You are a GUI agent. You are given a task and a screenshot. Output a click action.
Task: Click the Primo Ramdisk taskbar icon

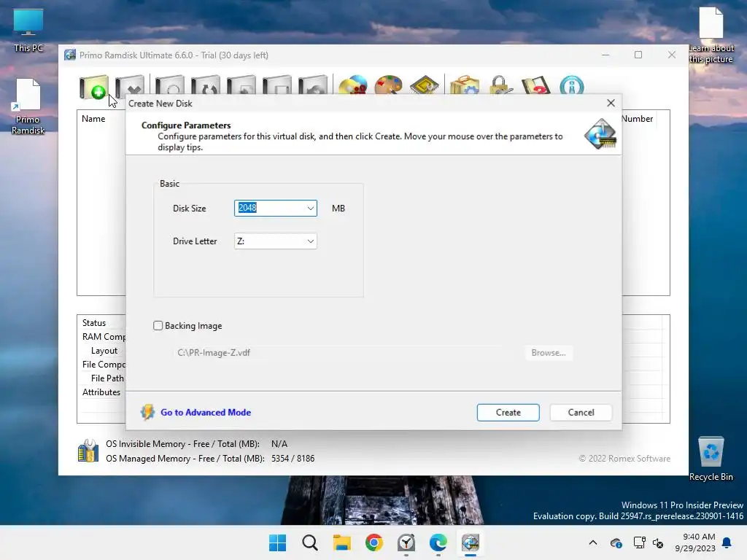[471, 542]
